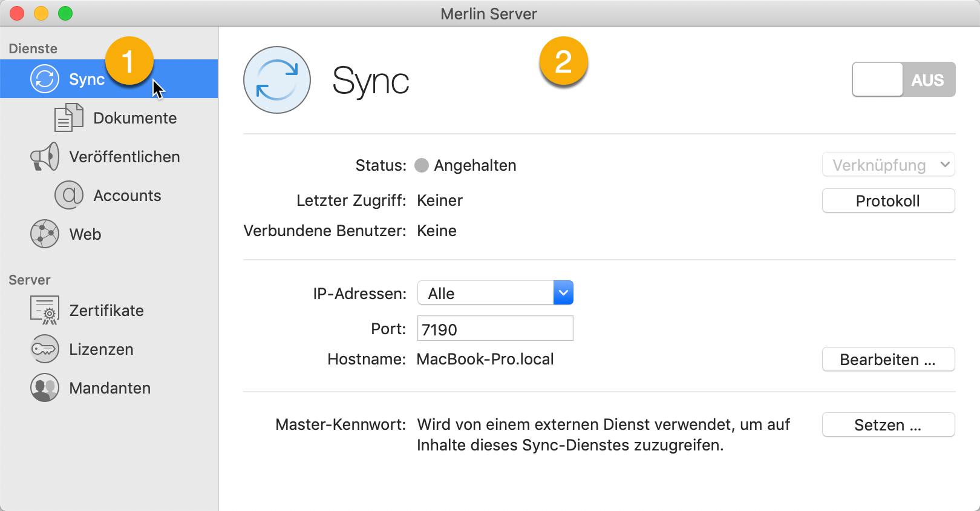Click the Verbundene Benutzer value Keine
This screenshot has height=511, width=980.
coord(437,231)
